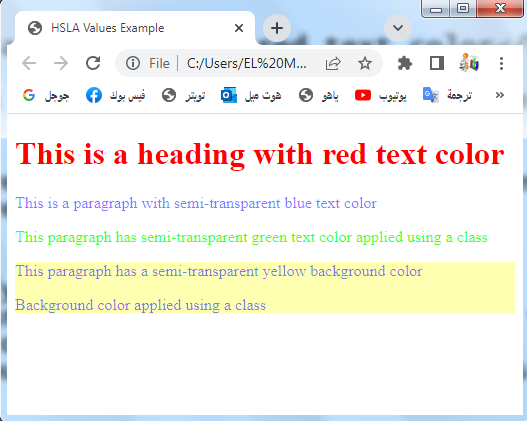Click the address bar file path
This screenshot has height=421, width=527.
[247, 63]
